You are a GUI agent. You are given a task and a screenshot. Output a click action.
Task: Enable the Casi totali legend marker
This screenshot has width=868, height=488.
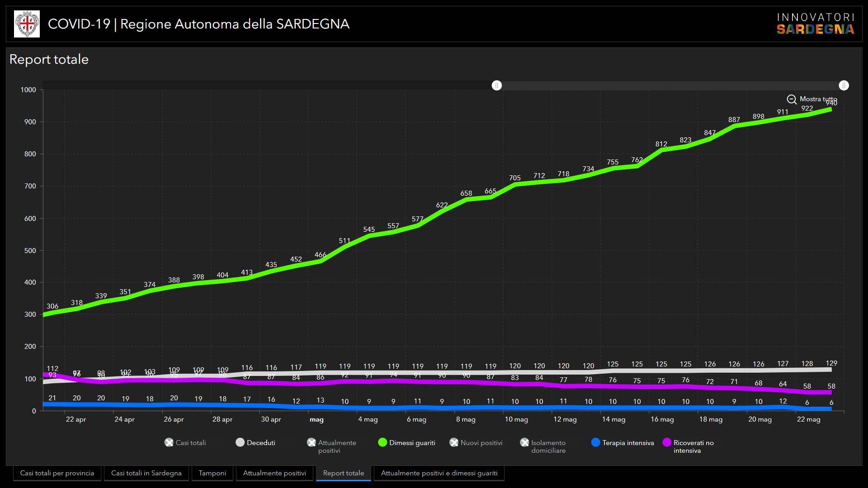tap(169, 443)
